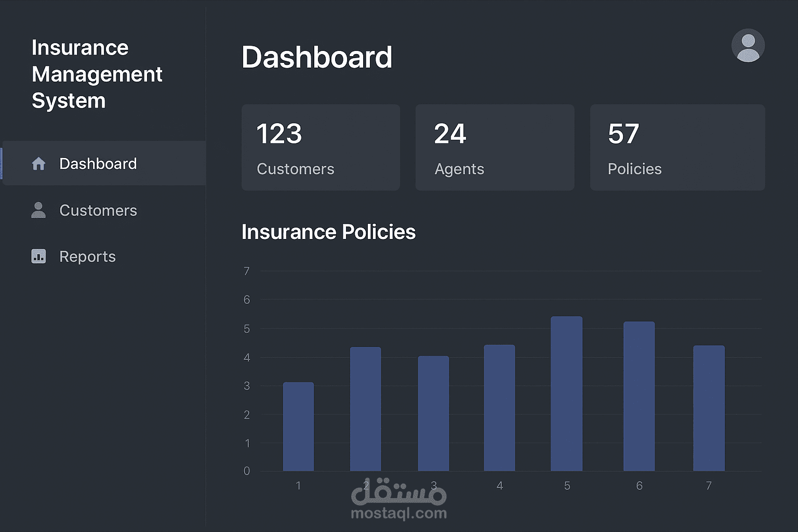
Task: Click the 24 Agents stat card
Action: [x=495, y=148]
